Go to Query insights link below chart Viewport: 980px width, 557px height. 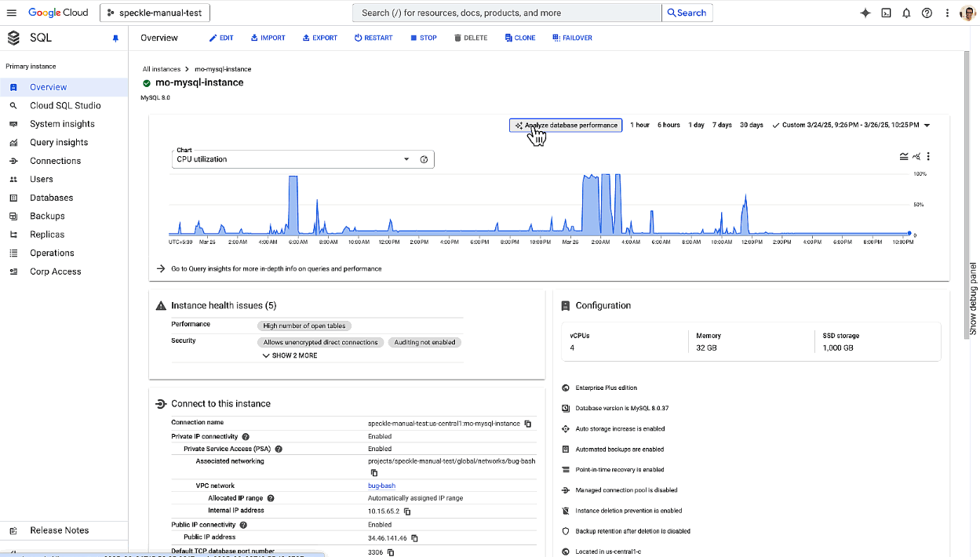(x=275, y=268)
